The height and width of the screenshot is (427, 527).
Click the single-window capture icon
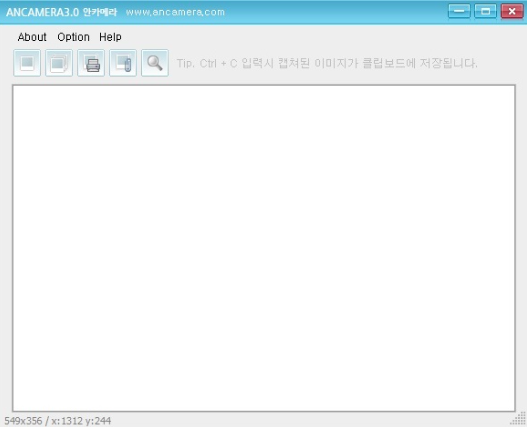(x=27, y=63)
